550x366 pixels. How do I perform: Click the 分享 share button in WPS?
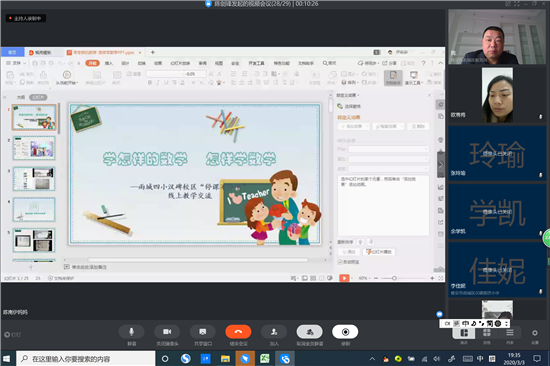(x=389, y=63)
